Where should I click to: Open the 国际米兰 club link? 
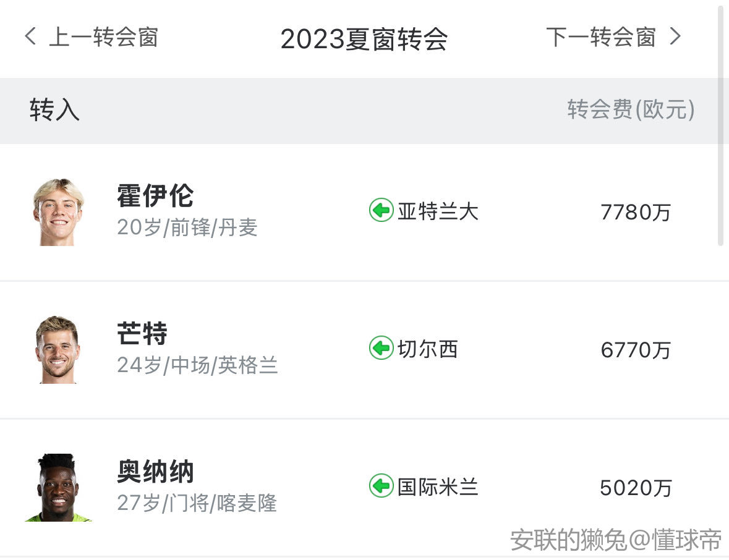pos(438,486)
